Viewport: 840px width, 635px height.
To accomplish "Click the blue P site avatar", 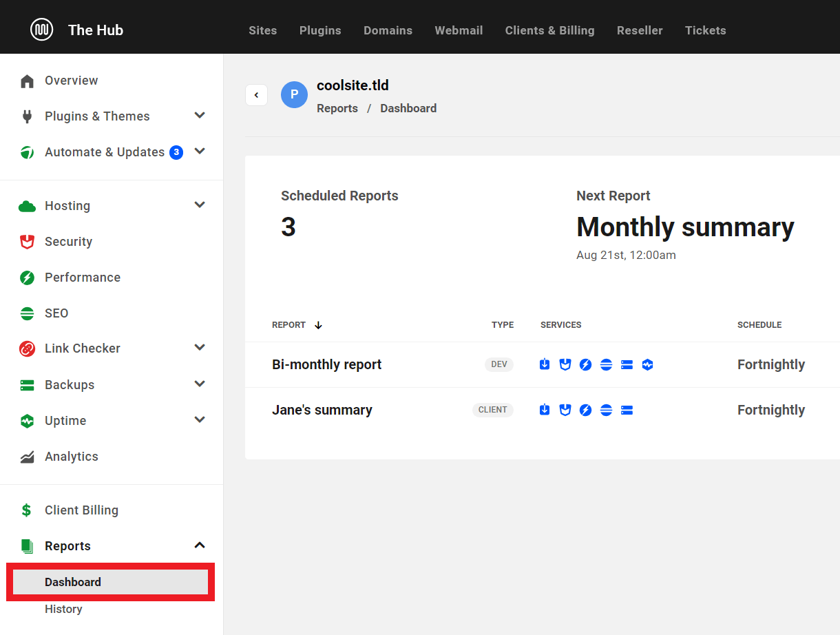I will click(x=294, y=95).
